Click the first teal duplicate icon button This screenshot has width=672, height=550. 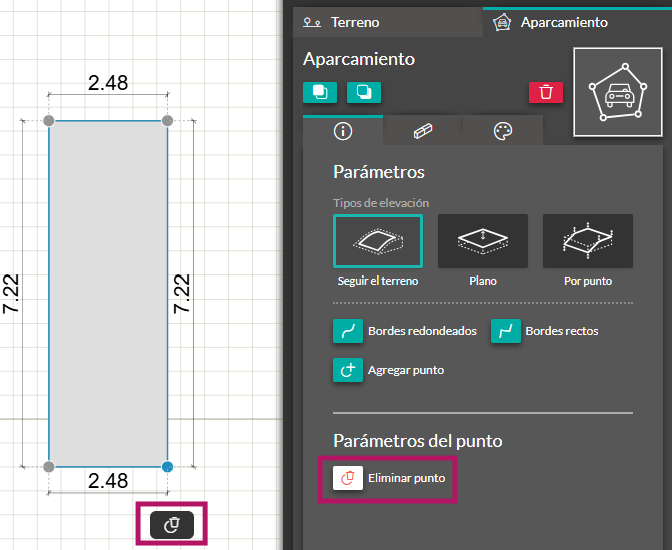pyautogui.click(x=320, y=92)
